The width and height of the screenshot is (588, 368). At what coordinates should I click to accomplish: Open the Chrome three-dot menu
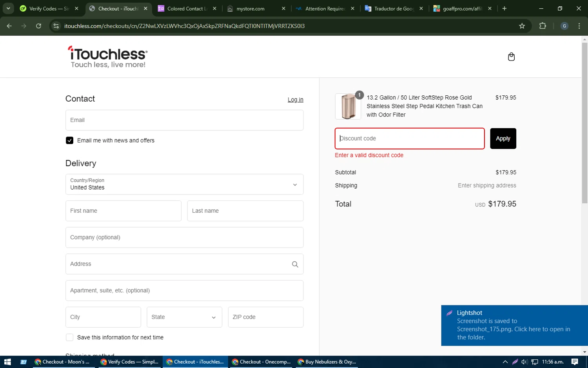pyautogui.click(x=579, y=26)
